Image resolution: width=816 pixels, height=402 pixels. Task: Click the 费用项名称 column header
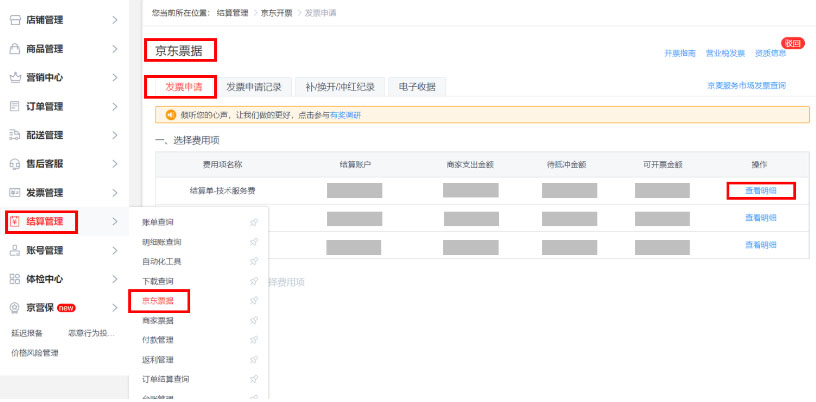coord(222,165)
